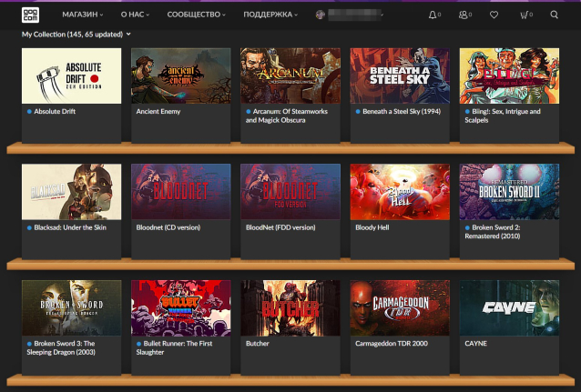The image size is (581, 392).
Task: Click the 'Absolute Drift' title text
Action: pyautogui.click(x=55, y=112)
